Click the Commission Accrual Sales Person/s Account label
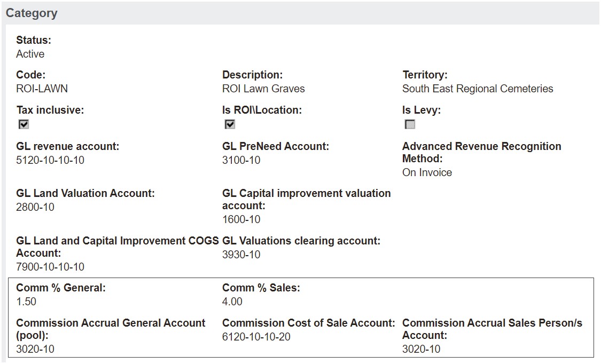601x364 pixels. [492, 329]
